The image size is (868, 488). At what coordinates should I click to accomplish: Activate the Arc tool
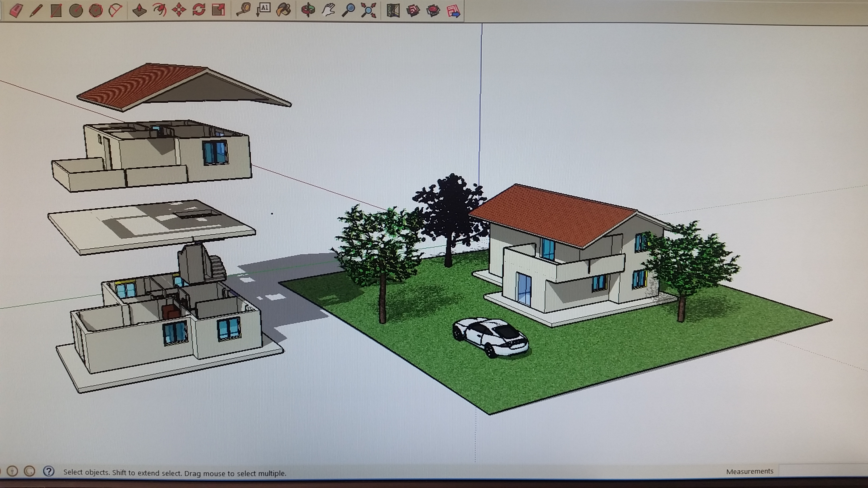pyautogui.click(x=115, y=10)
